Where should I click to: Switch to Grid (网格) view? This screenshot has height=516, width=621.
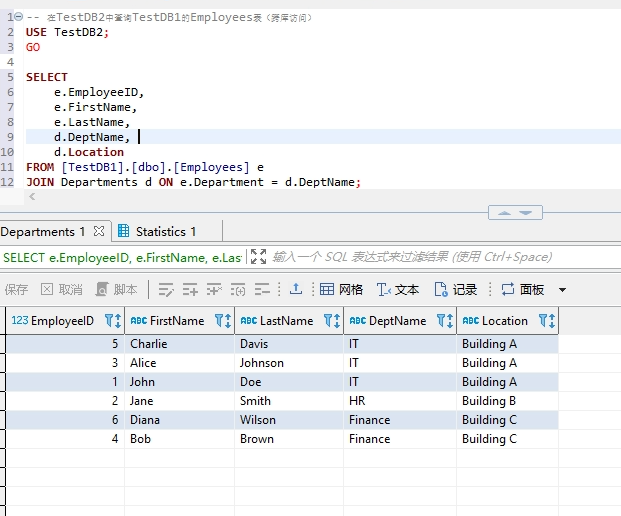[341, 289]
